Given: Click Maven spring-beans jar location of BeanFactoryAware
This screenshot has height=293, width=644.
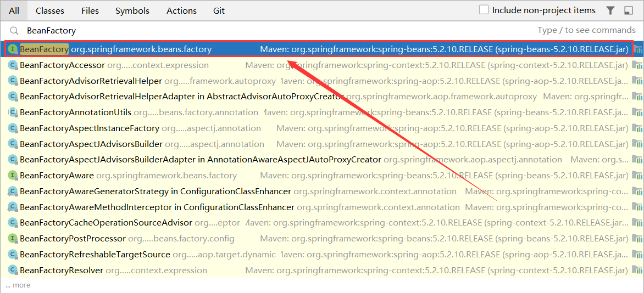Looking at the screenshot, I should [444, 175].
